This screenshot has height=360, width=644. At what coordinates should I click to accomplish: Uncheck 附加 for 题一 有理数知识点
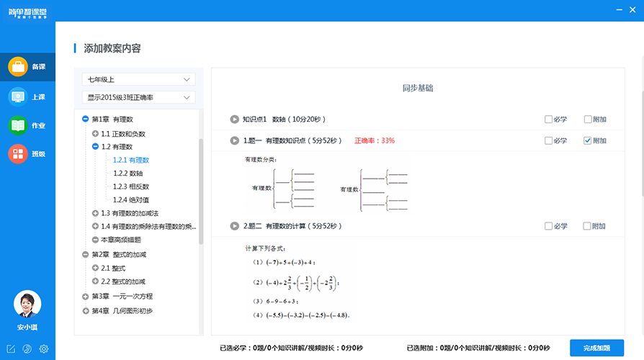click(x=588, y=141)
